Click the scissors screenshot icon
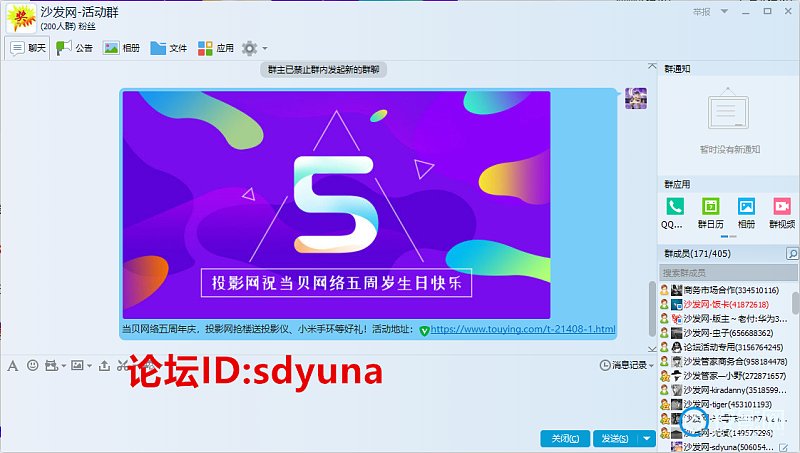Image resolution: width=800 pixels, height=453 pixels. 122,365
